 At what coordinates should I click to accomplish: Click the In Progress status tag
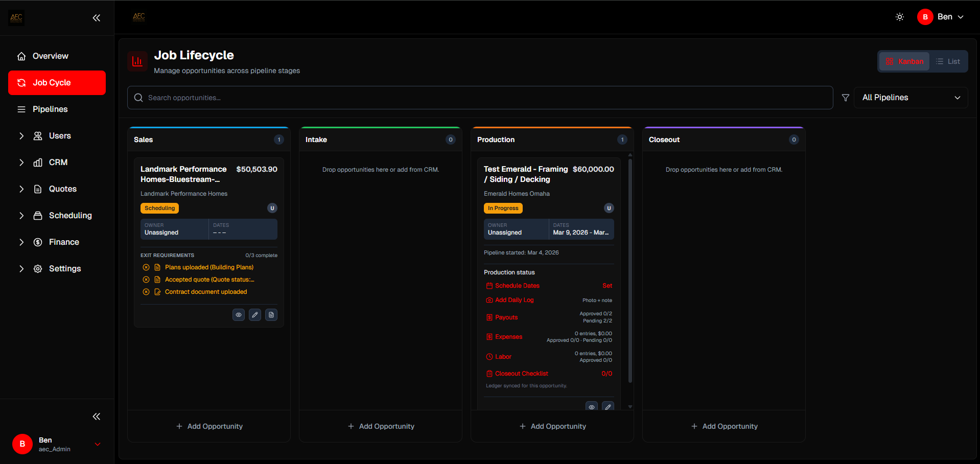pyautogui.click(x=503, y=208)
